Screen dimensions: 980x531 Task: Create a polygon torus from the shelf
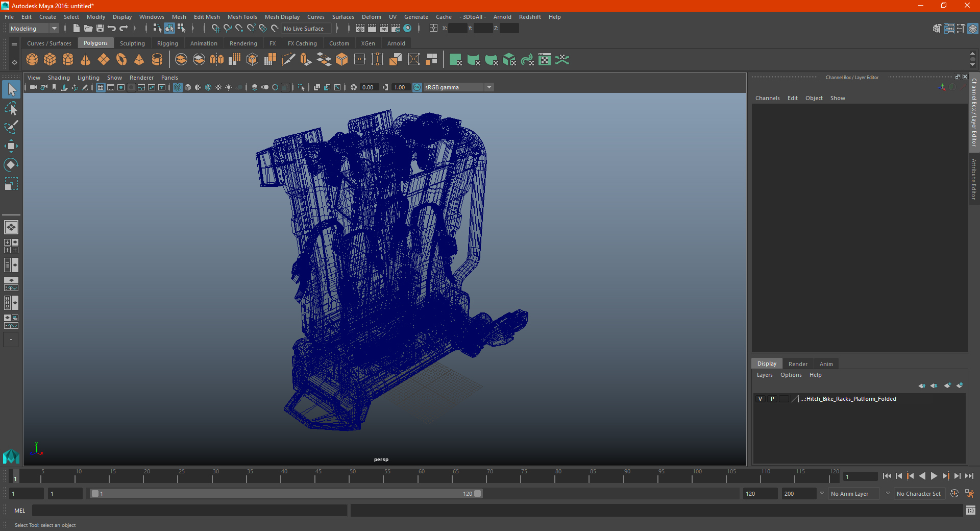coord(121,60)
